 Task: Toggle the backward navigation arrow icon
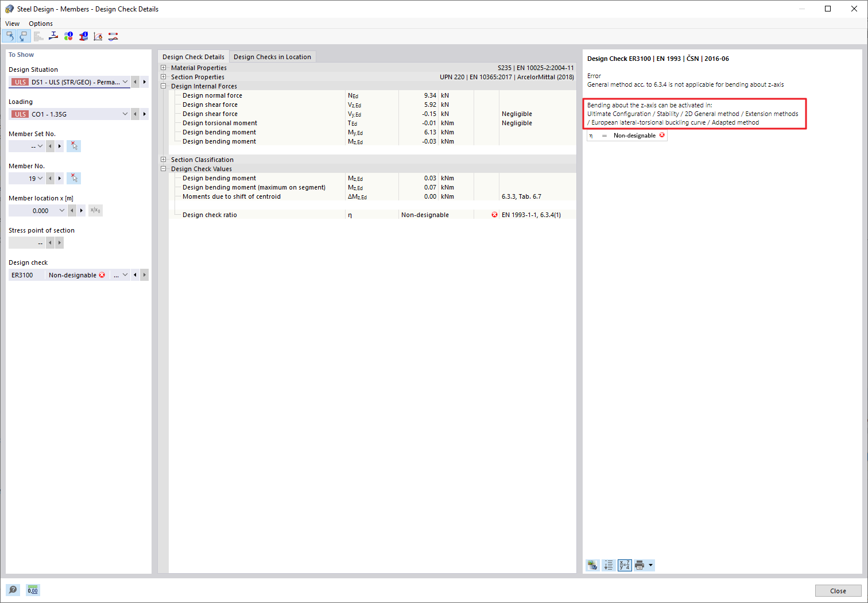(x=10, y=36)
